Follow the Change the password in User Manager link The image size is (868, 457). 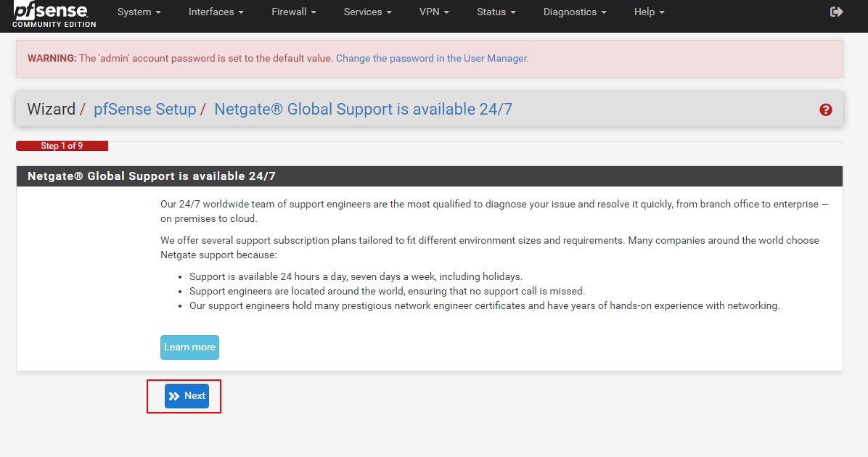click(433, 58)
